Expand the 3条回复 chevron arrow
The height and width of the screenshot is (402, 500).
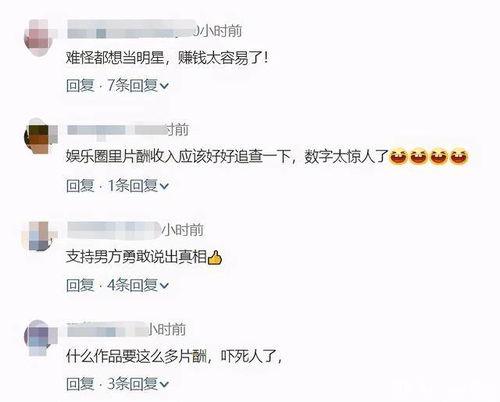pos(164,385)
